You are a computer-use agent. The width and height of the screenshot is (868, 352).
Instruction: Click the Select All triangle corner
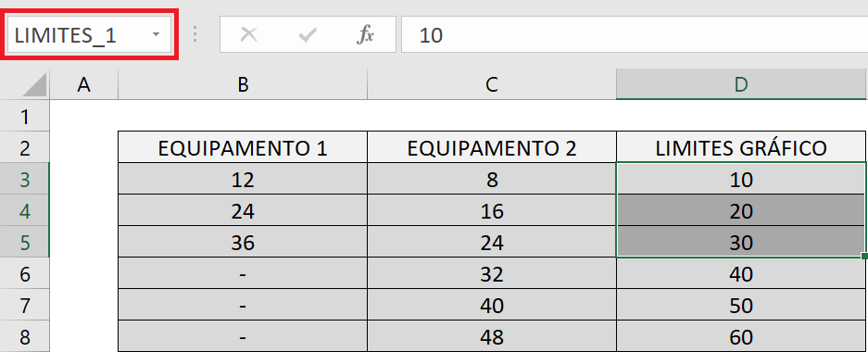[x=27, y=84]
